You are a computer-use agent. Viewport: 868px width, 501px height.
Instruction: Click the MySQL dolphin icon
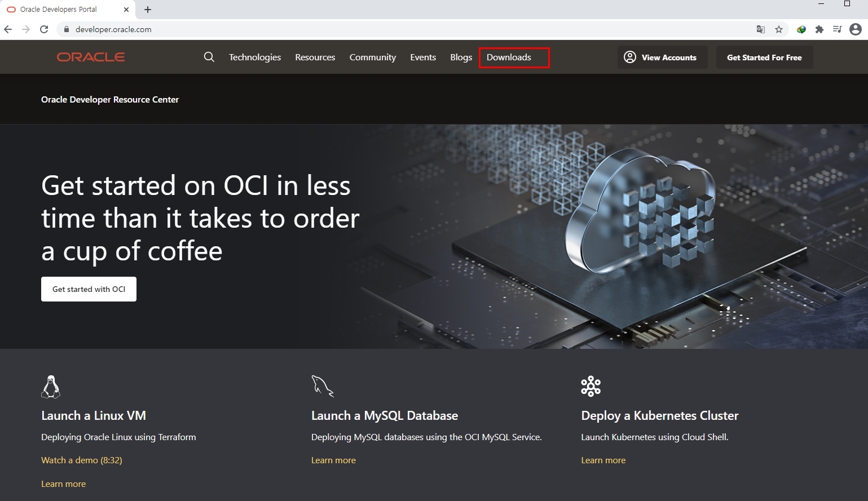click(323, 387)
